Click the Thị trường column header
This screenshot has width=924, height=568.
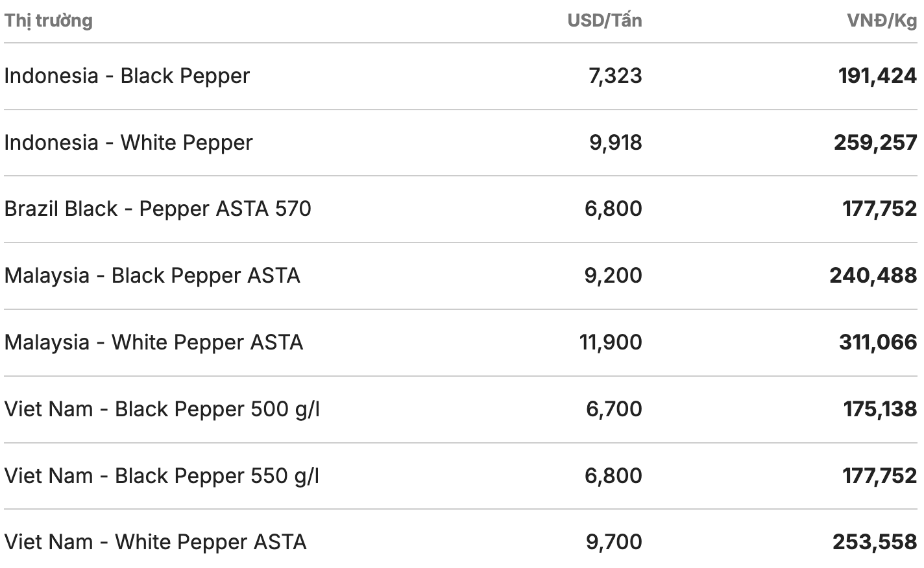(49, 21)
